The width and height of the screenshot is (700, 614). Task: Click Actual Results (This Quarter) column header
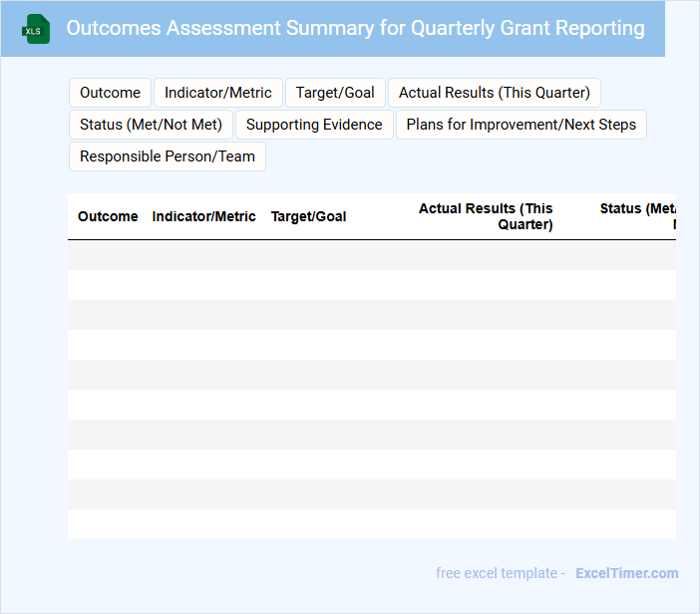tap(486, 216)
